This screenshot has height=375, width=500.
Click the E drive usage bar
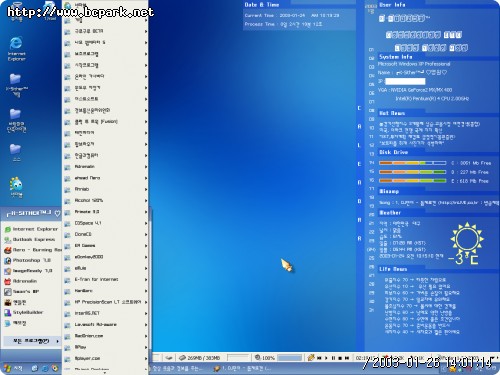click(412, 181)
